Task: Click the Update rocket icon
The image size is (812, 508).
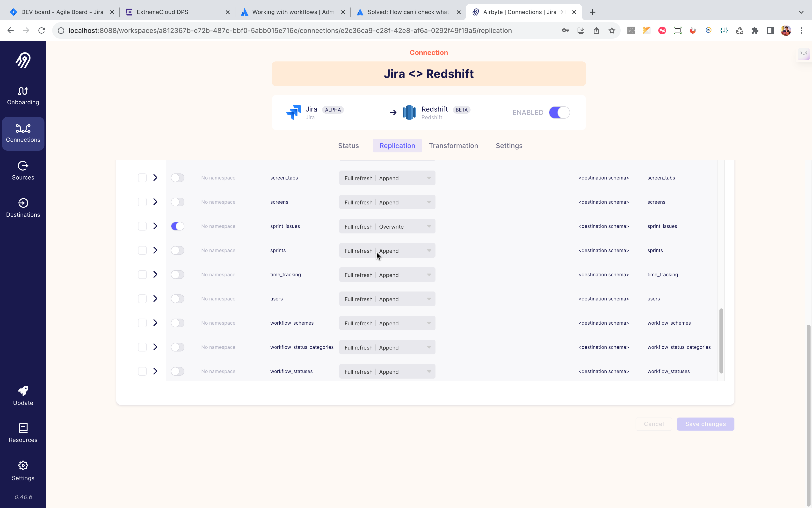Action: [23, 391]
